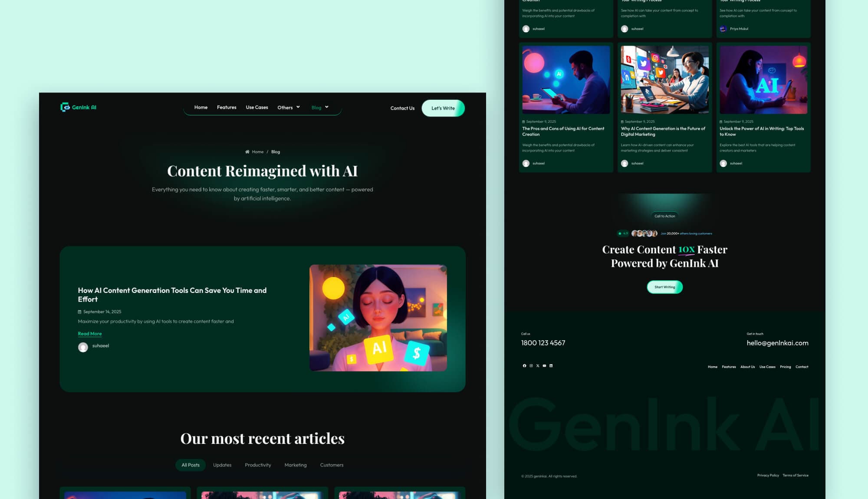Open the YouTube icon in the footer
Screen dimensions: 868x499
[x=544, y=366]
